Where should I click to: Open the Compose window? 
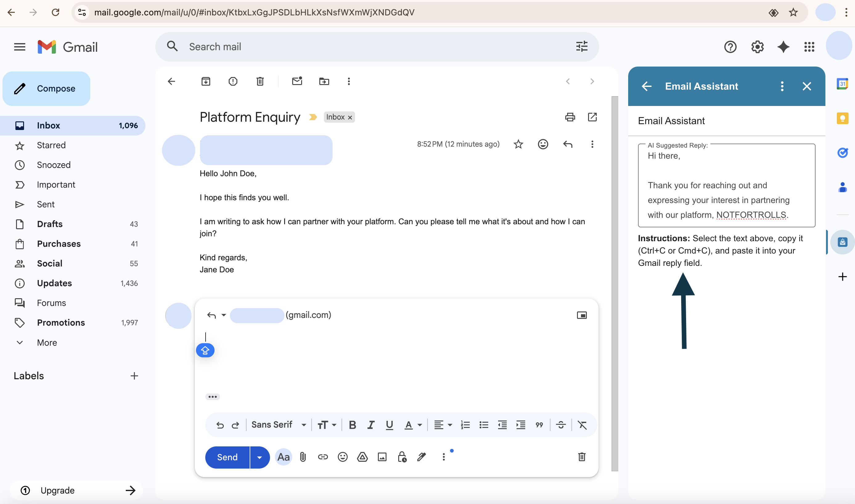(47, 88)
